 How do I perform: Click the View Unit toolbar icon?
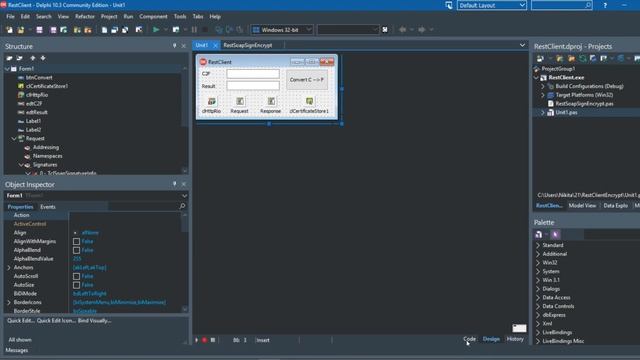[x=104, y=30]
